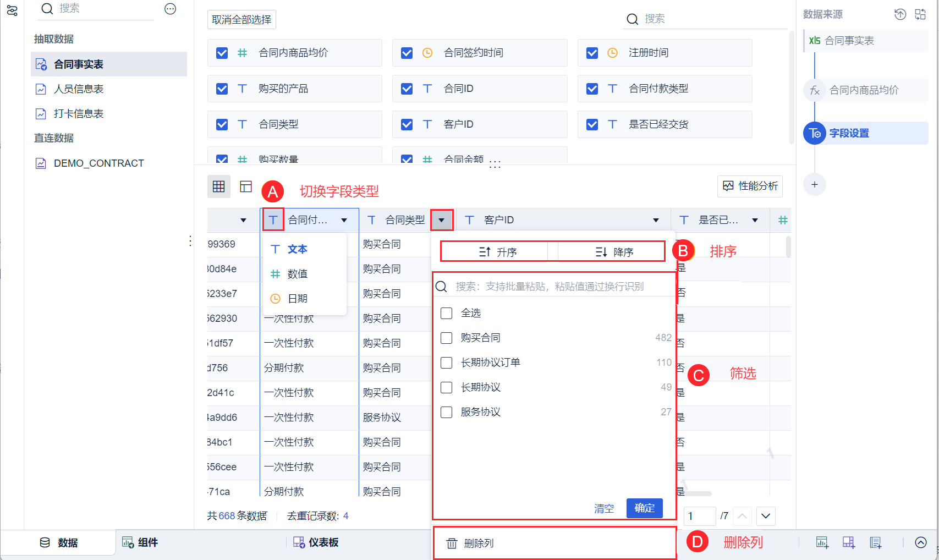The height and width of the screenshot is (560, 939).
Task: Select the 合同内商品均价 formula step
Action: click(865, 90)
